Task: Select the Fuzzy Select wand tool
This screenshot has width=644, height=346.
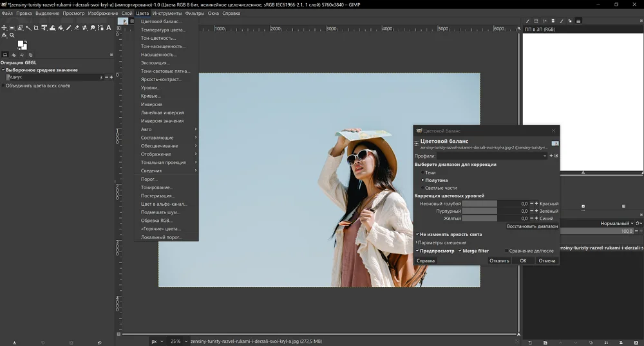Action: 28,28
